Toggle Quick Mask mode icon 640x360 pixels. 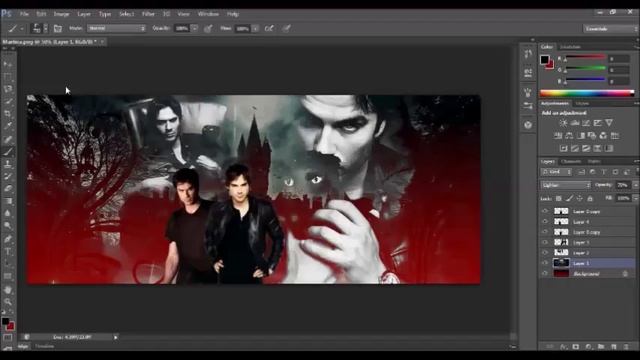click(x=7, y=338)
